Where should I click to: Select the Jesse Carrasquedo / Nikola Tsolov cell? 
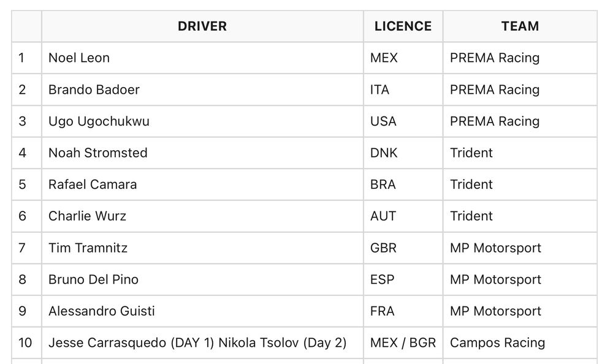(x=197, y=343)
